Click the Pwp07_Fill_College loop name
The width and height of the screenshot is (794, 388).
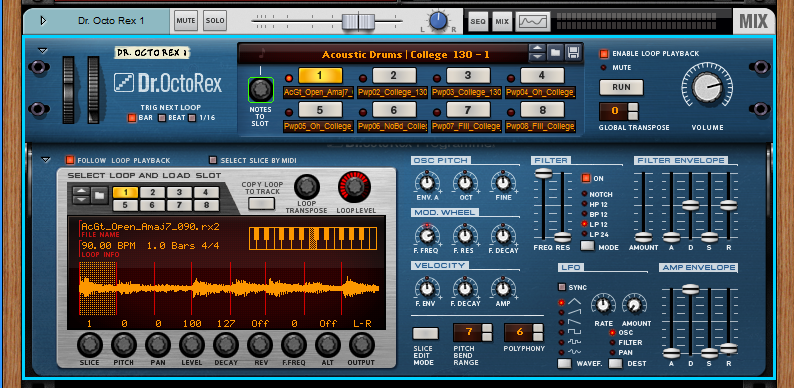467,126
